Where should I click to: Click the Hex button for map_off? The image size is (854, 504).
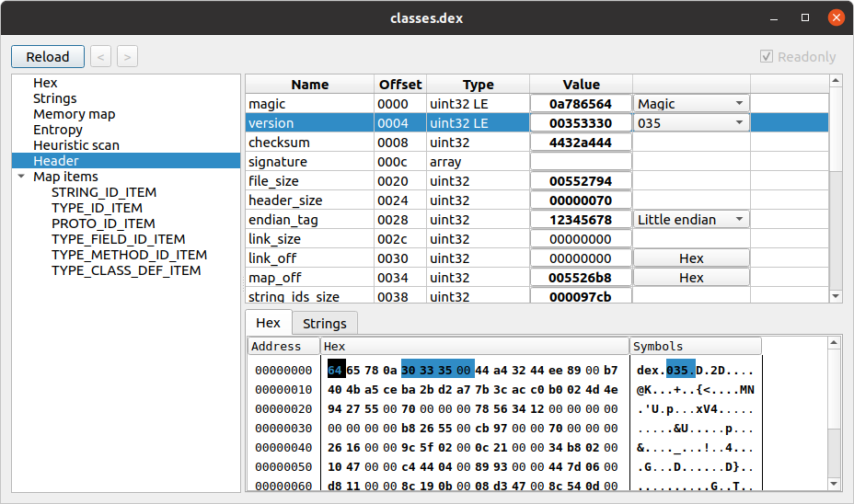pyautogui.click(x=691, y=278)
